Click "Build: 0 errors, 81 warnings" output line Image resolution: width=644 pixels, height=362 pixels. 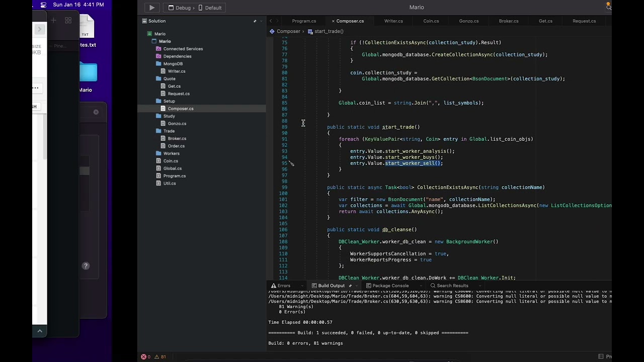pyautogui.click(x=305, y=343)
